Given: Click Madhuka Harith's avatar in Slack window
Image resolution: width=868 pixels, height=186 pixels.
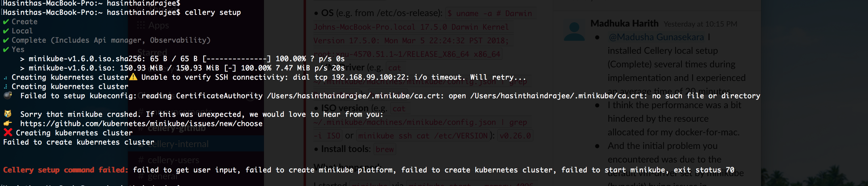Looking at the screenshot, I should (574, 31).
